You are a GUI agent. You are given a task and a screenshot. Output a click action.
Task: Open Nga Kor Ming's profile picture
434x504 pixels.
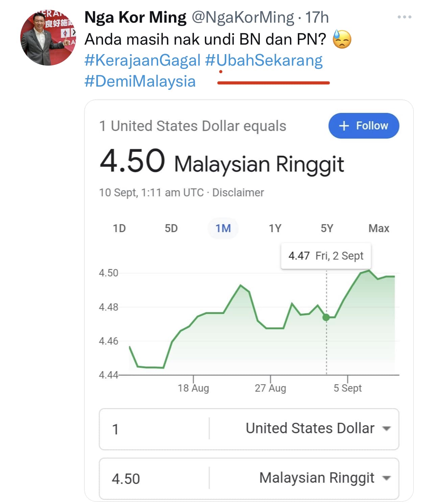[48, 37]
